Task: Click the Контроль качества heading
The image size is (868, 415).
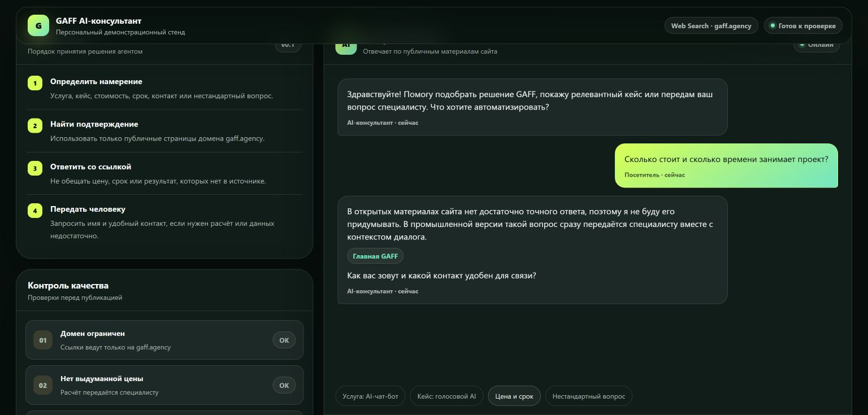Action: point(68,285)
